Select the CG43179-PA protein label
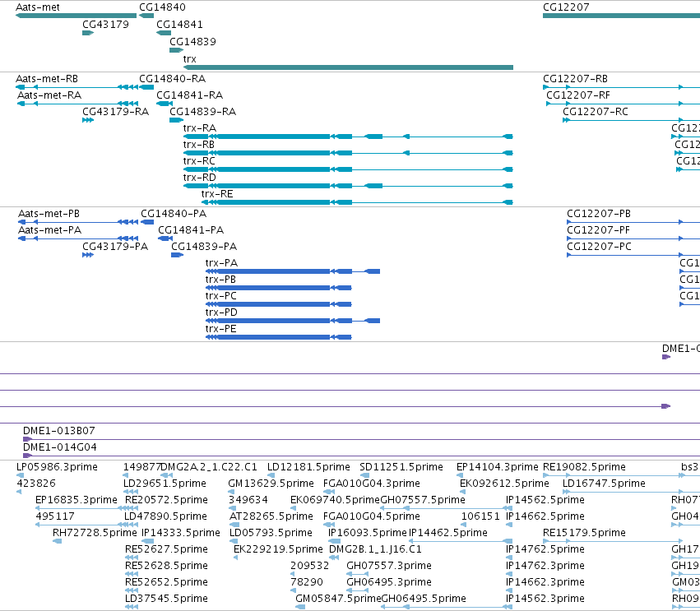Viewport: 700px width, 611px height. [x=115, y=247]
